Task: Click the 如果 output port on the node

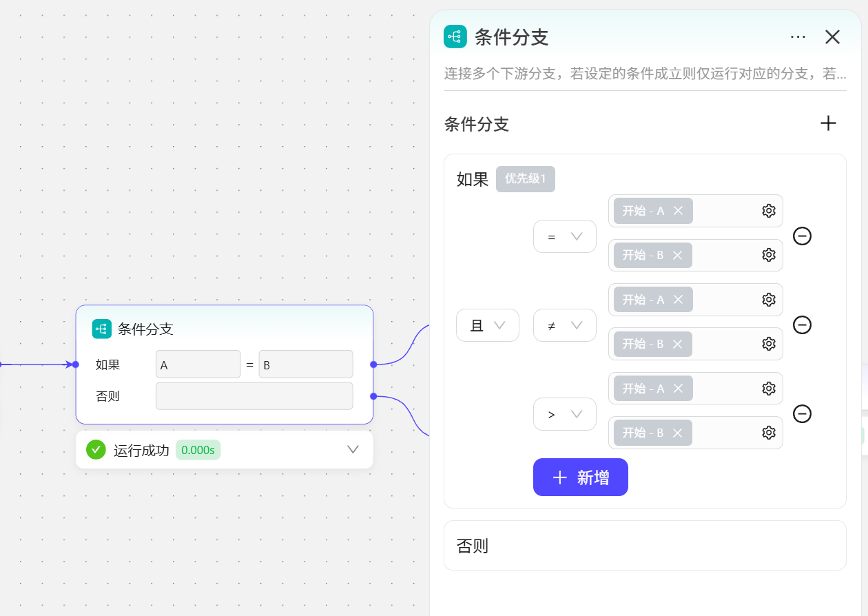Action: click(x=373, y=365)
